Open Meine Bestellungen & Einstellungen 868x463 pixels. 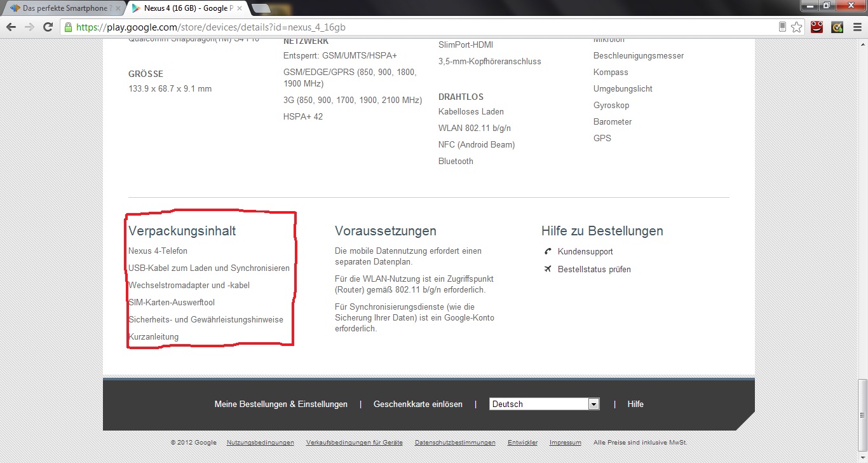pos(281,404)
